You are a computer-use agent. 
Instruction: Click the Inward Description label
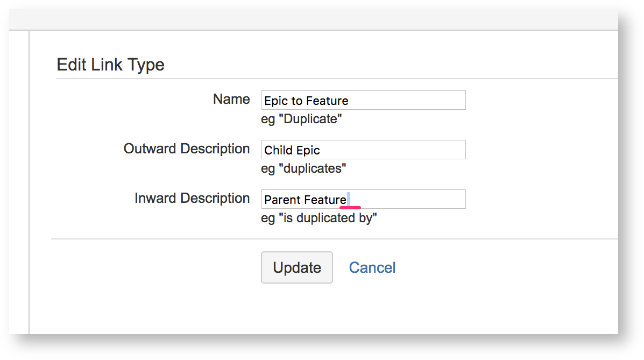tap(192, 199)
